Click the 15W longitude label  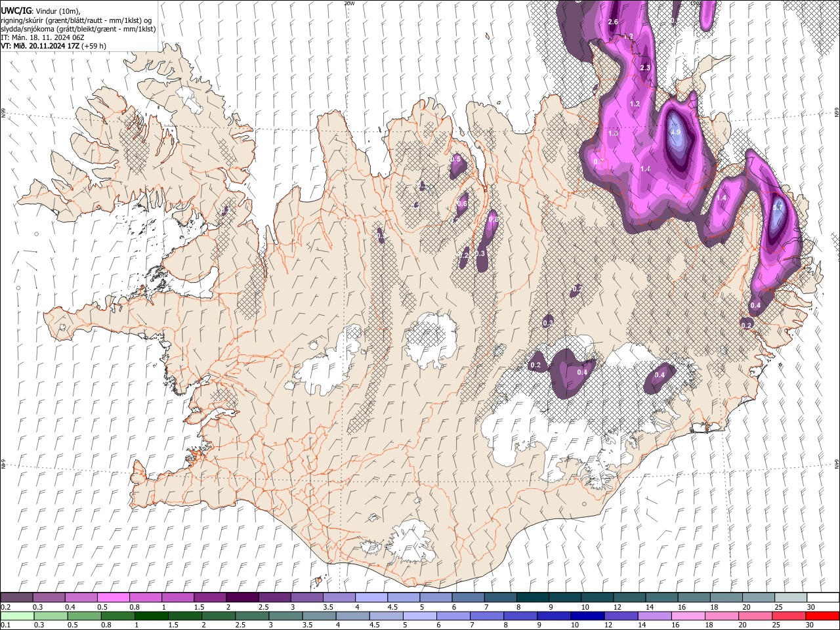point(696,3)
